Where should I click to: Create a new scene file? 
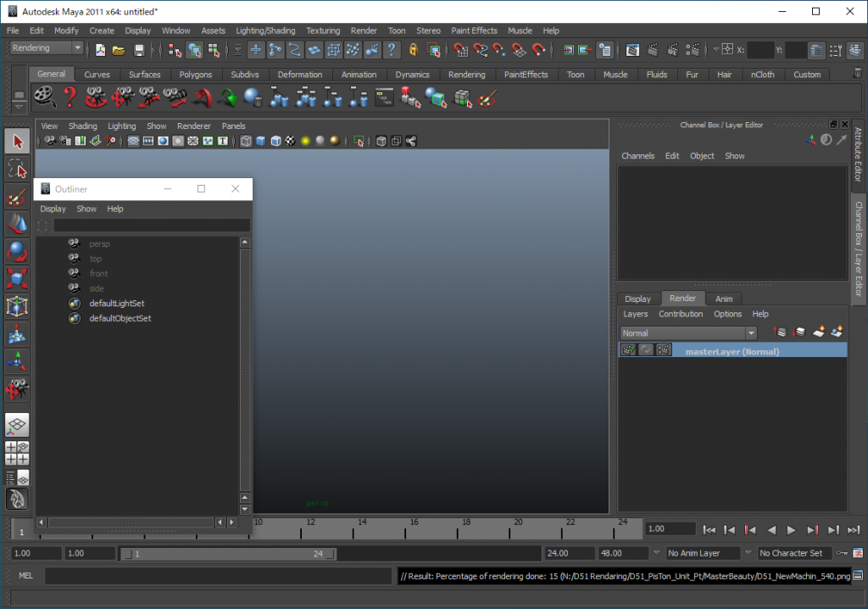100,50
